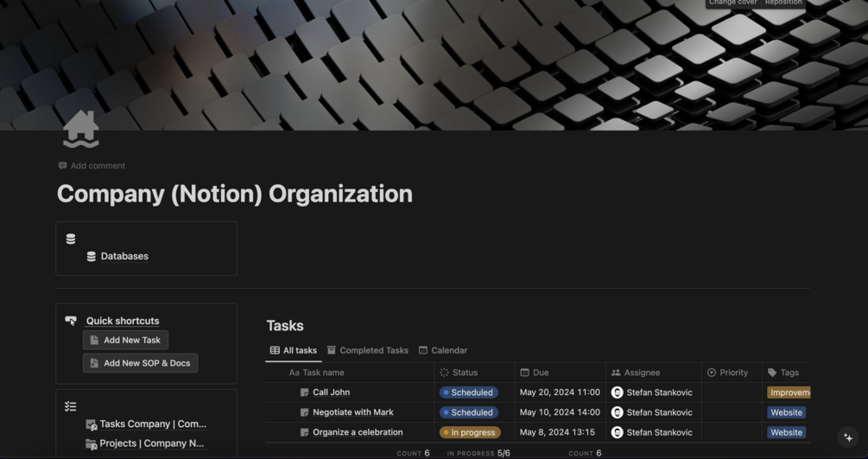Click the Quick shortcuts cursor icon
This screenshot has width=868, height=459.
(71, 321)
